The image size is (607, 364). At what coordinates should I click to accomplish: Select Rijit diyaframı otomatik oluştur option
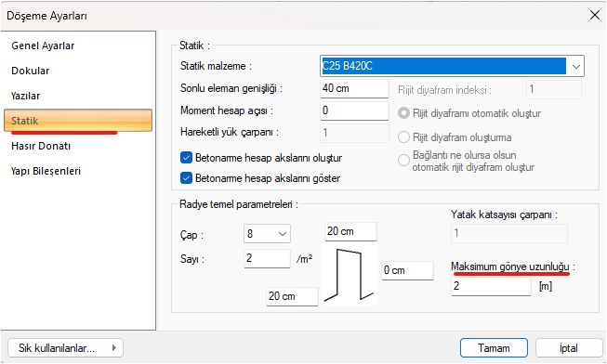coord(403,113)
